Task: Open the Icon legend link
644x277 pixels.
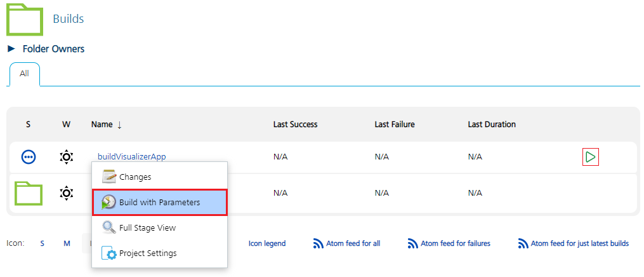Action: [x=266, y=243]
